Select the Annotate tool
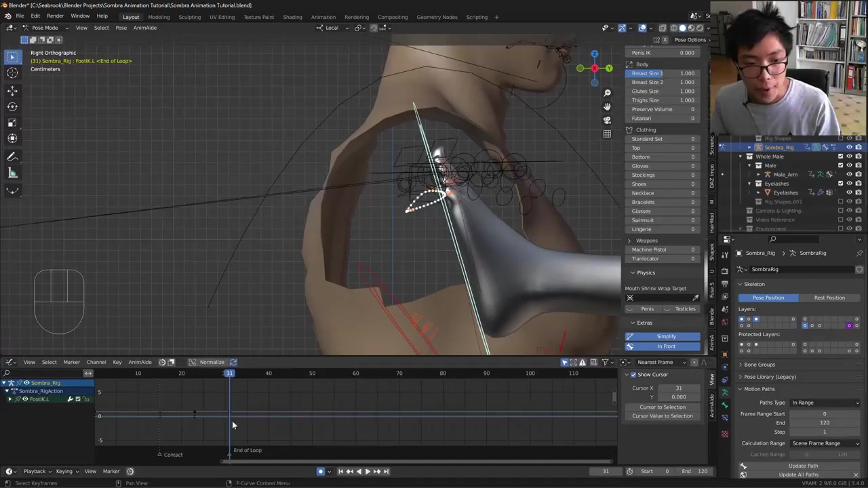 point(12,157)
